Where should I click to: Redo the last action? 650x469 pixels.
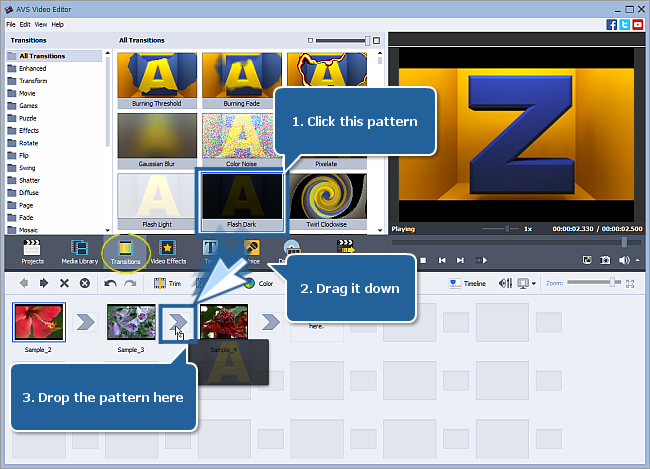(x=131, y=283)
